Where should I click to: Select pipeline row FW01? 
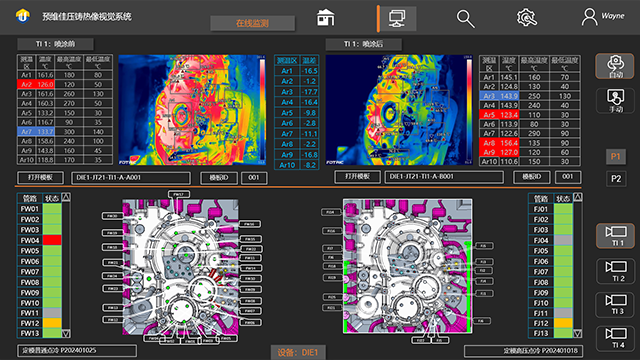coord(39,209)
